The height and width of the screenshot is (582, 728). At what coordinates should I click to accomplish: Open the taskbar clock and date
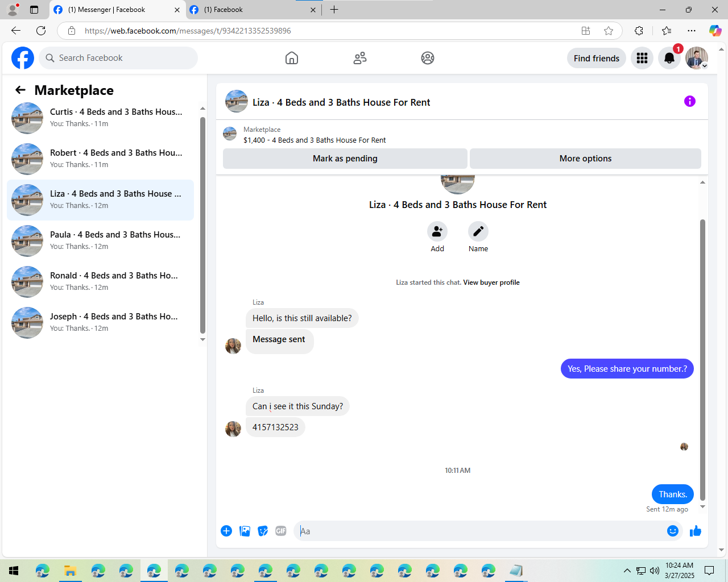tap(680, 571)
